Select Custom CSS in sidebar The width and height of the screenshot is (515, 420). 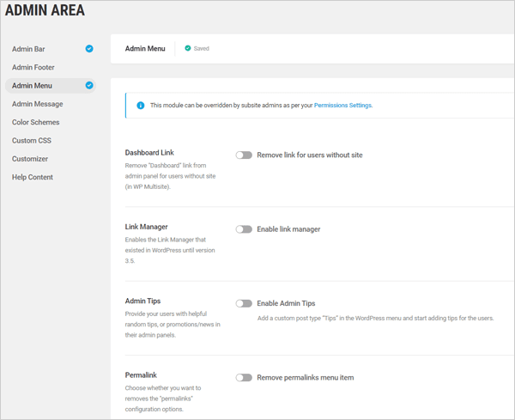tap(32, 140)
